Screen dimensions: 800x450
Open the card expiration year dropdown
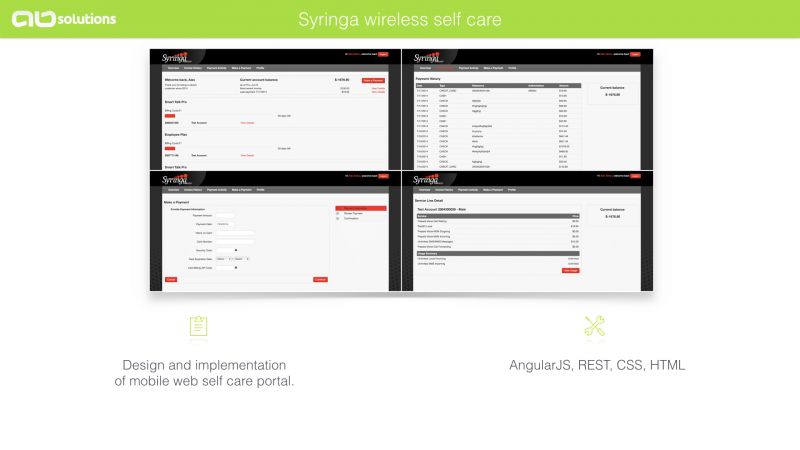242,259
